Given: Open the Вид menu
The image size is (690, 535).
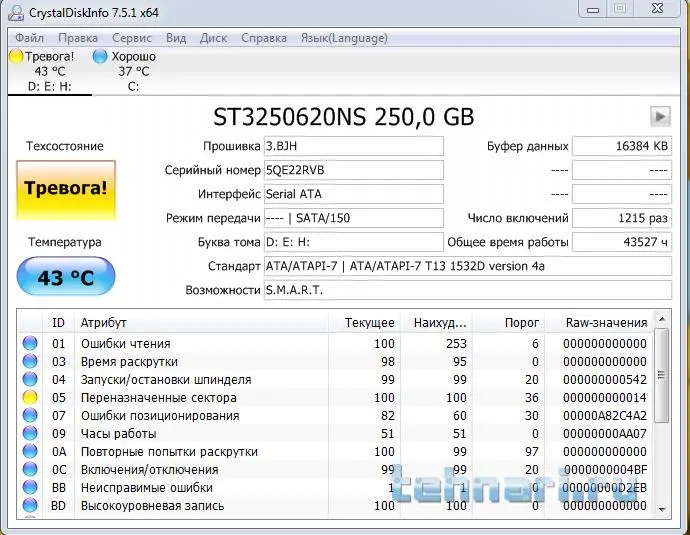Looking at the screenshot, I should pos(176,38).
